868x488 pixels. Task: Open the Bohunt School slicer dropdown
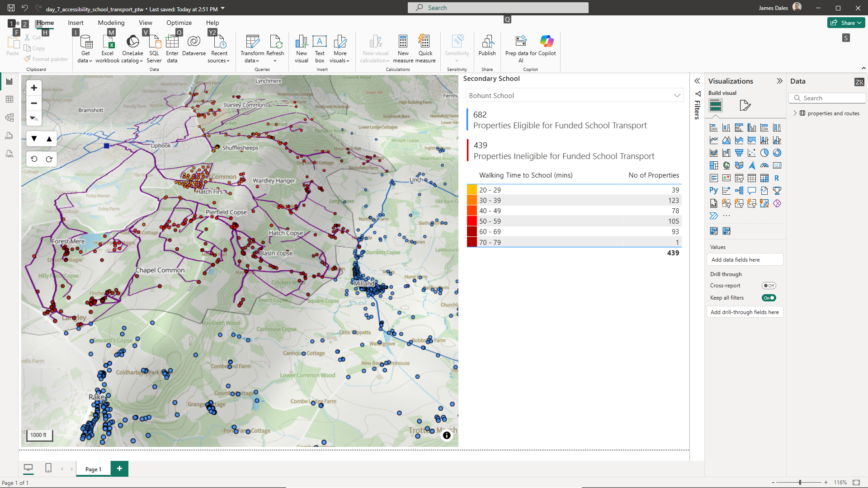coord(677,95)
